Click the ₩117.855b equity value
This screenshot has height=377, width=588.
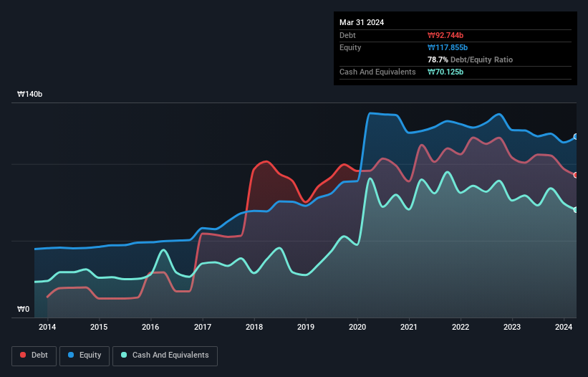pos(448,47)
